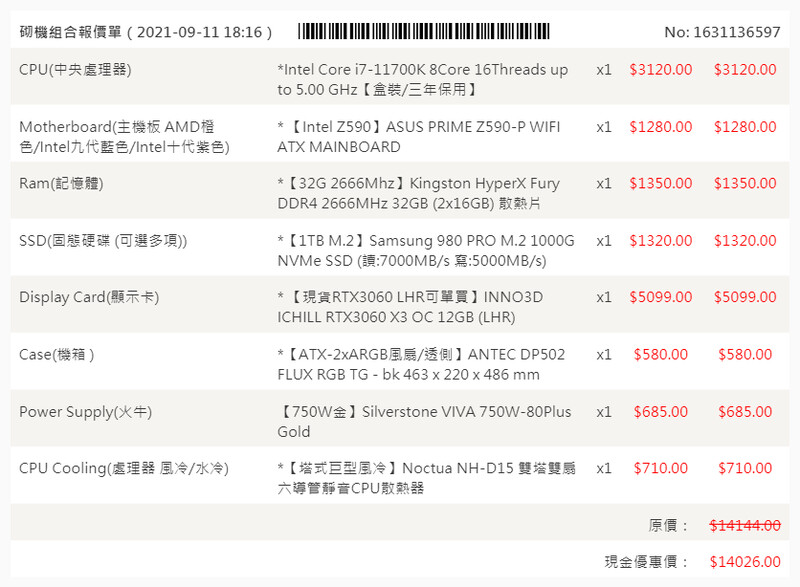The image size is (800, 587).
Task: Select the Ram(記憶體) category label
Action: [x=61, y=184]
